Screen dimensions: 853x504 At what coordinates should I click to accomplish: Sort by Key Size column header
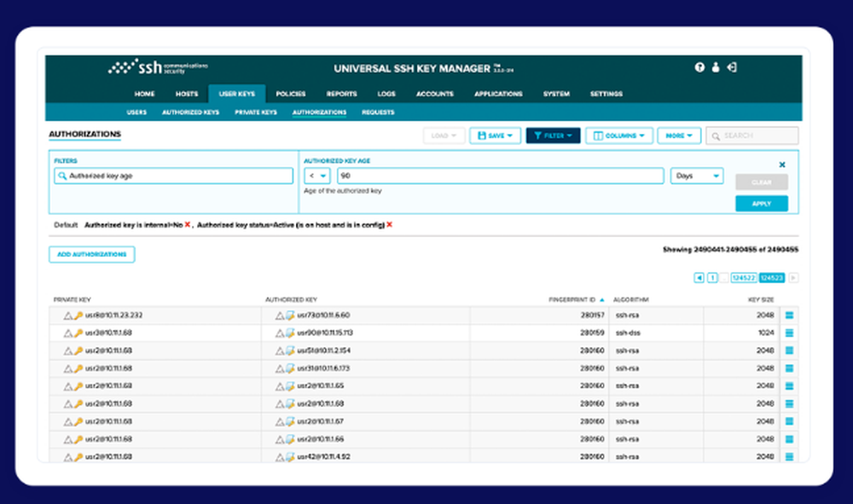tap(761, 300)
